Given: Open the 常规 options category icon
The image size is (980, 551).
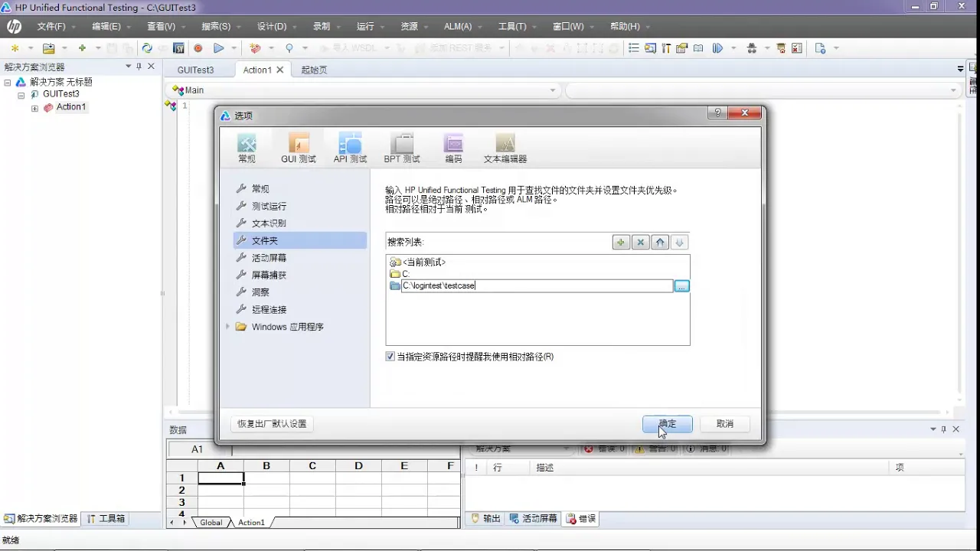Looking at the screenshot, I should pos(247,148).
